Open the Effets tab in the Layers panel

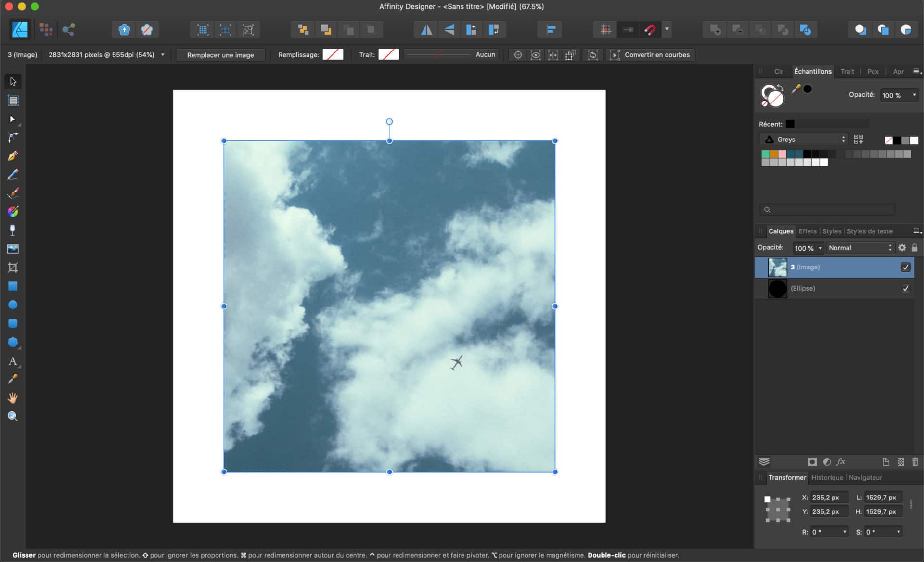(x=808, y=231)
